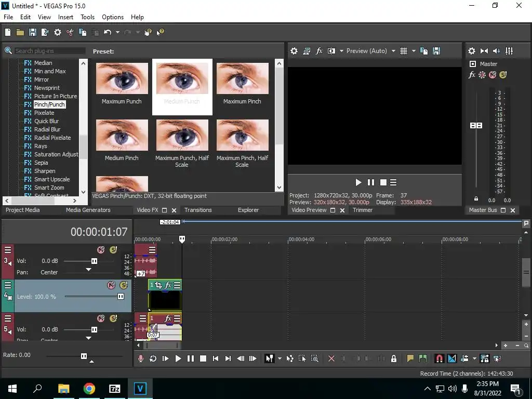The height and width of the screenshot is (399, 532).
Task: Toggle Lock Envelopes to Events
Action: 485,358
